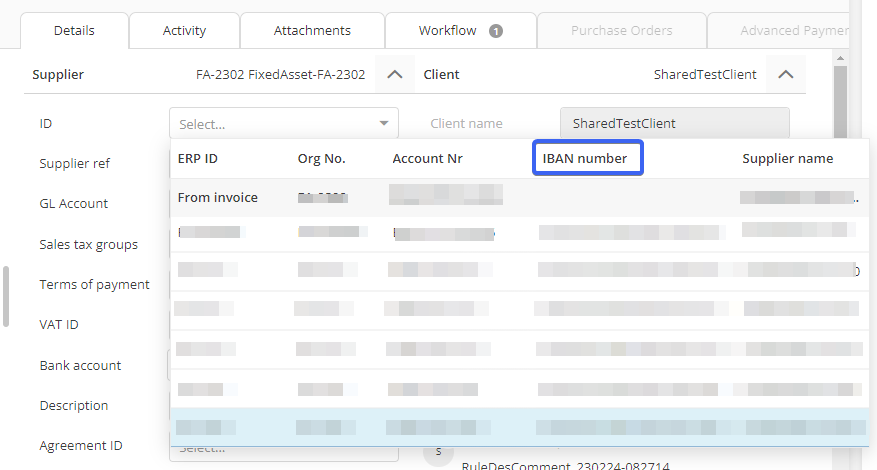Click the Account Nr column header
Image resolution: width=877 pixels, height=470 pixels.
tap(427, 158)
